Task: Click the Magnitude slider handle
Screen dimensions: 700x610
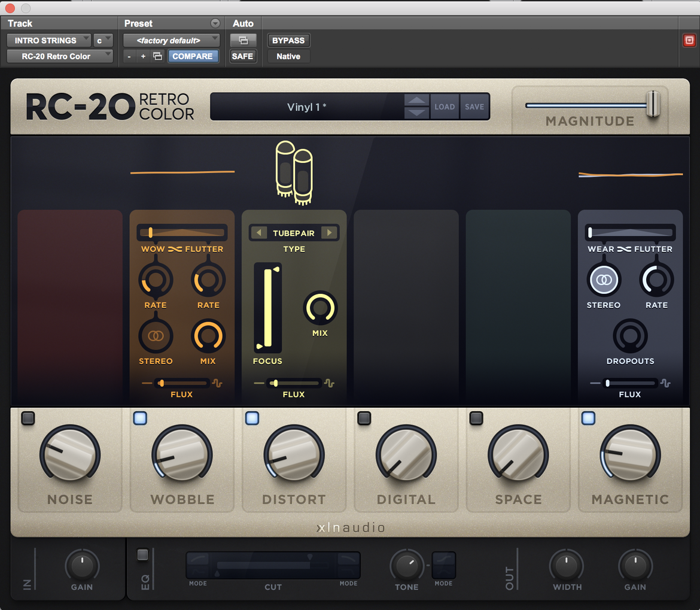Action: coord(653,104)
